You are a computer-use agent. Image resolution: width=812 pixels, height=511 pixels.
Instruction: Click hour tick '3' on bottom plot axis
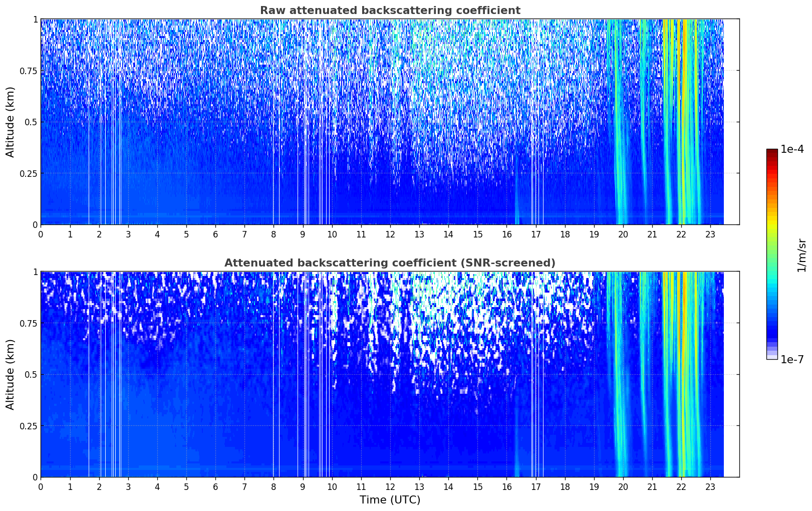pos(128,486)
